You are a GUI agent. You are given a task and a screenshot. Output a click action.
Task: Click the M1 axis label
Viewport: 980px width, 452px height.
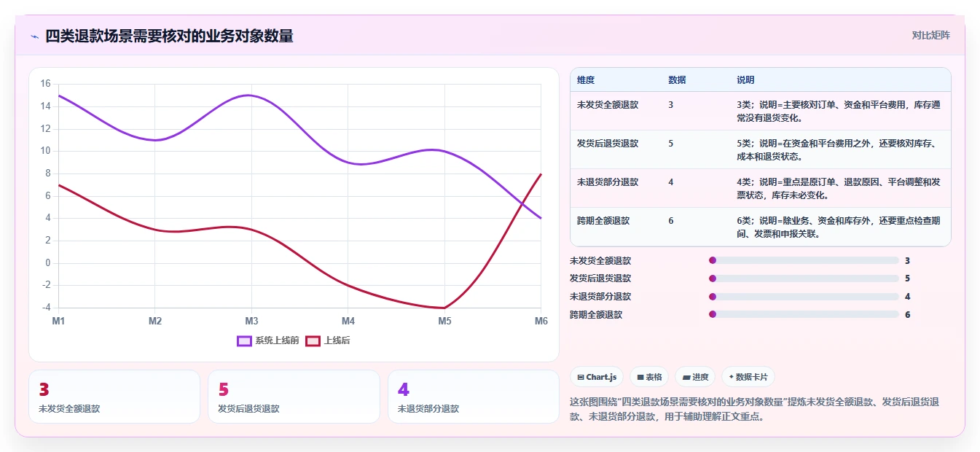[58, 321]
